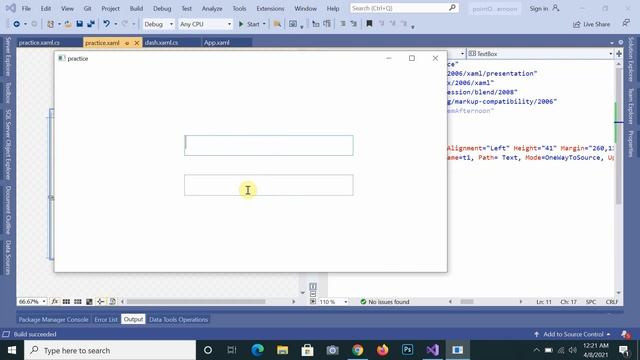Image resolution: width=640 pixels, height=360 pixels.
Task: Open the Any CPU platform dropdown
Action: (205, 24)
